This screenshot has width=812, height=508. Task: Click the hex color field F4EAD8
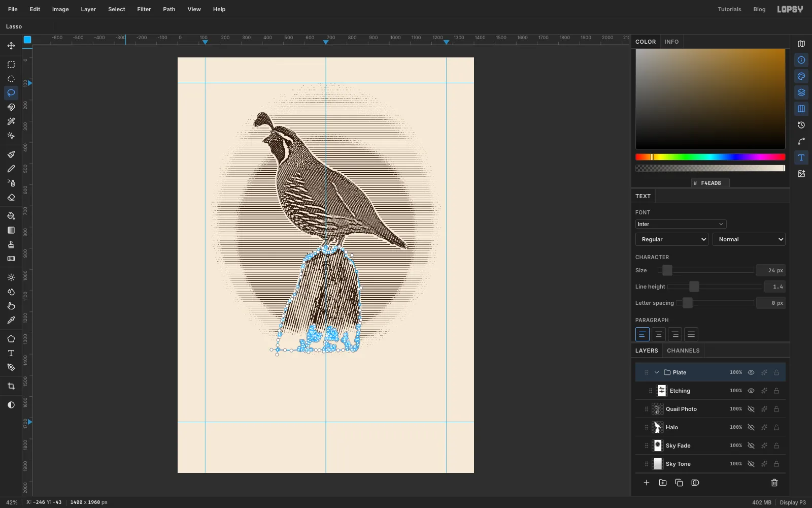[x=710, y=183]
